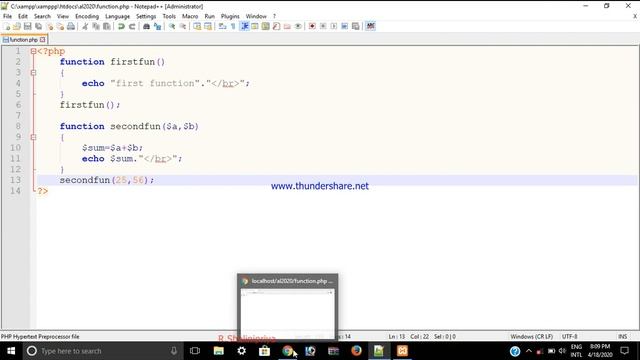Click the taskbar microphone icon
The image size is (640, 360).
pos(174,351)
